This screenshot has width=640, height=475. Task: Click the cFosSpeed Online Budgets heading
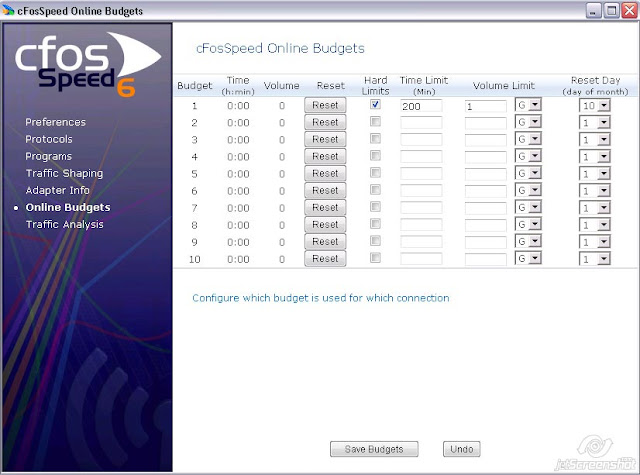(x=280, y=48)
